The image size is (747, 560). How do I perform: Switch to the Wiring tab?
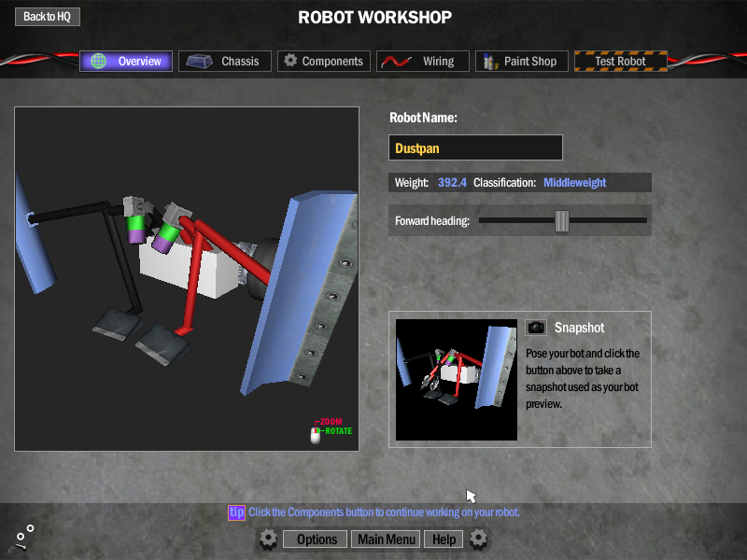coord(423,61)
